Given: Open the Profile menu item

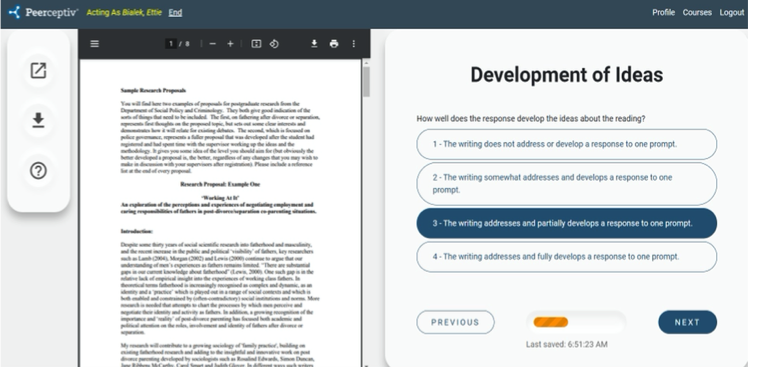Looking at the screenshot, I should (x=663, y=12).
